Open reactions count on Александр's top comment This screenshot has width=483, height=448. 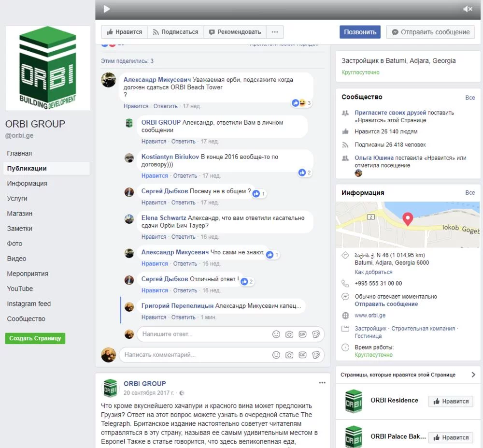[x=301, y=103]
